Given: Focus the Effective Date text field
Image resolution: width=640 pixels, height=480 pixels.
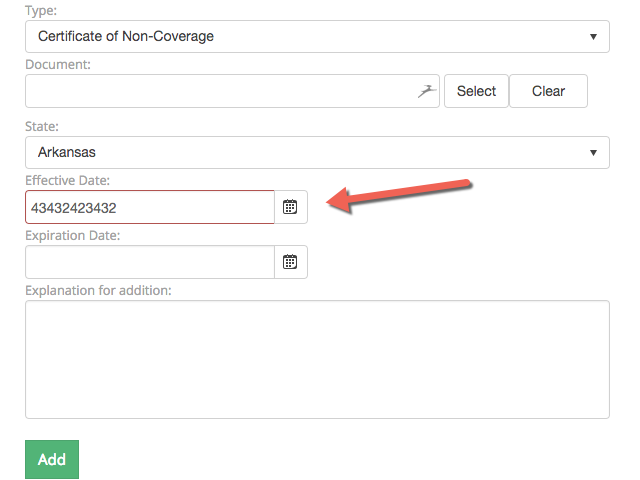Looking at the screenshot, I should pyautogui.click(x=150, y=207).
